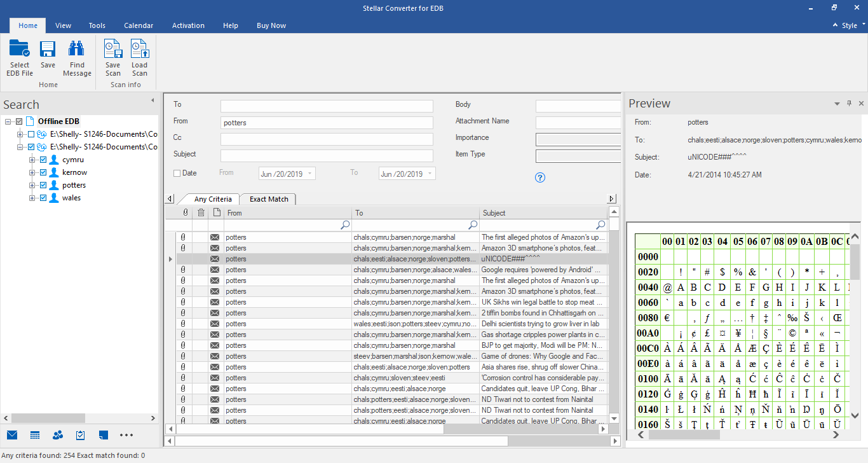
Task: Switch to the Exact Match results tab
Action: point(269,199)
